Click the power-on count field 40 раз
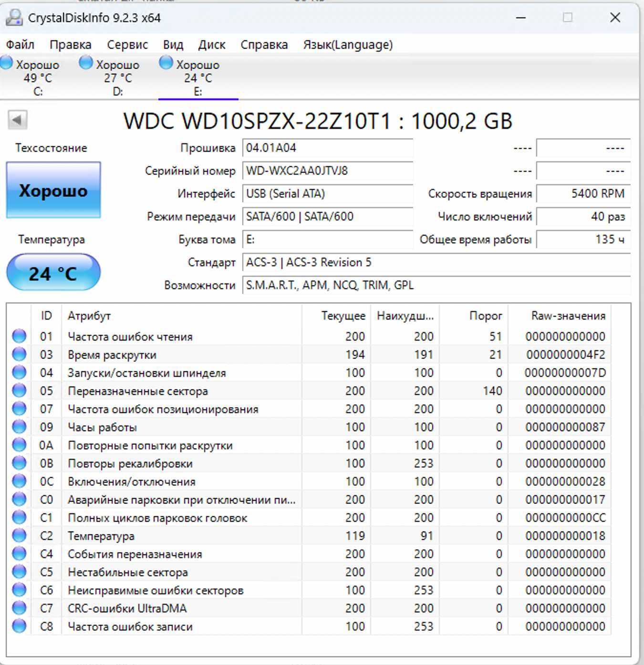 pos(583,217)
